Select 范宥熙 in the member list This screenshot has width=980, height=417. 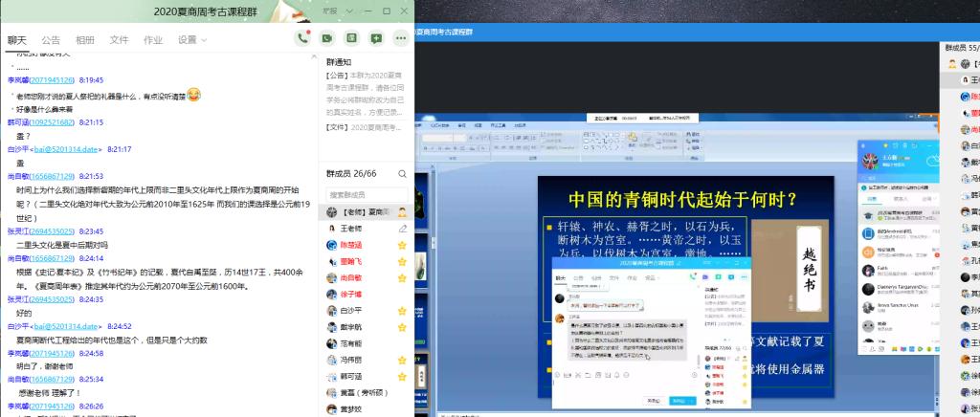(351, 342)
